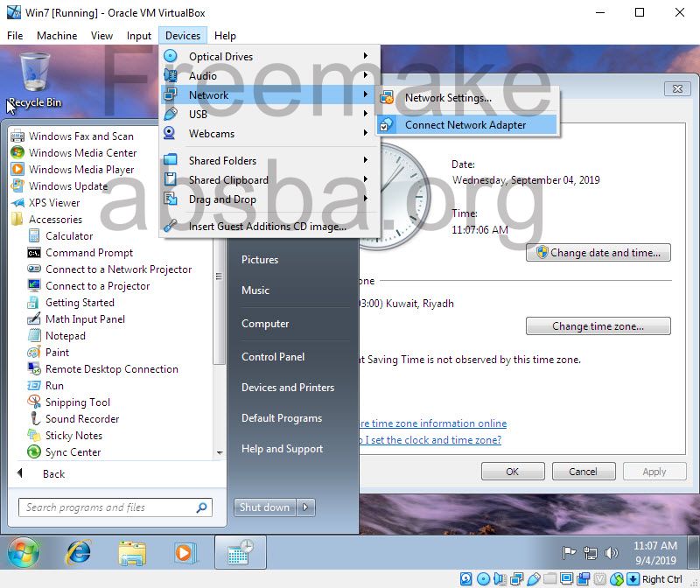Click Cancel in Date and Time dialog

pos(584,472)
